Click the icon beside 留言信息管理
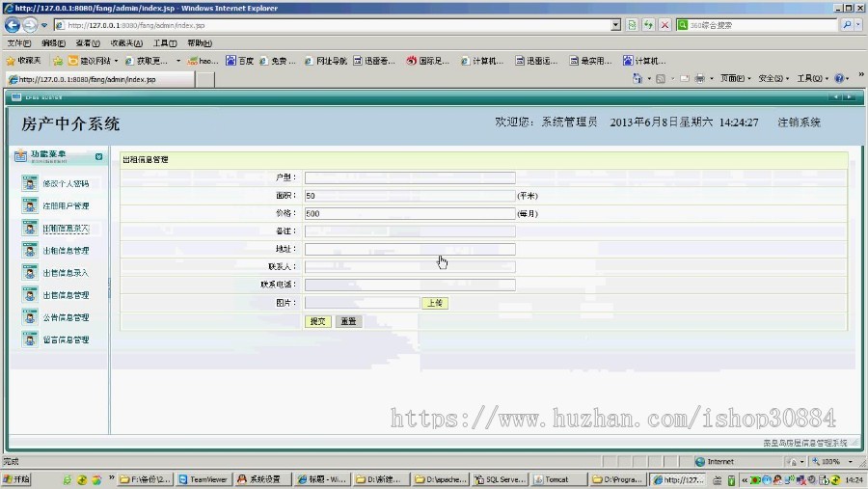The image size is (868, 489). 30,340
